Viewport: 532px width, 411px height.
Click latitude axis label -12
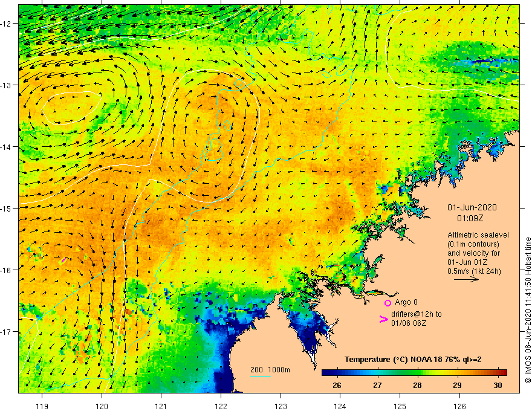(x=6, y=24)
